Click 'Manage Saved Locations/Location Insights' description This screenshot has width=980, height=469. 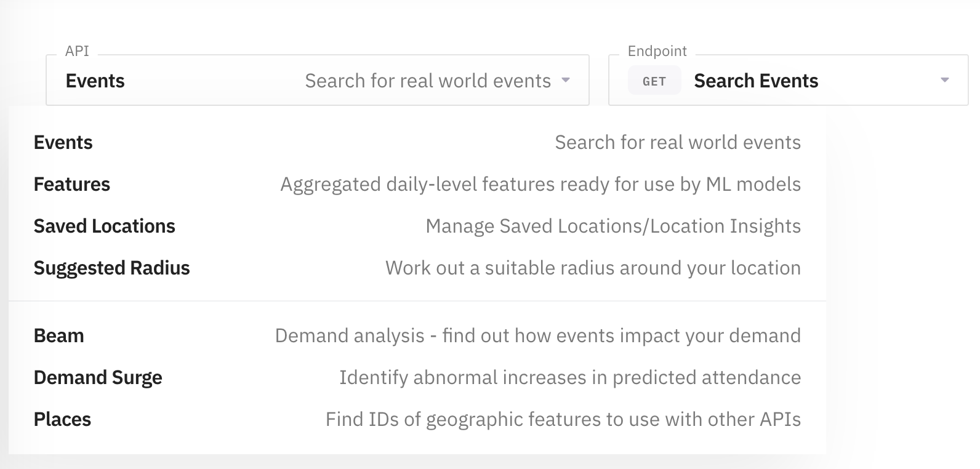coord(613,226)
